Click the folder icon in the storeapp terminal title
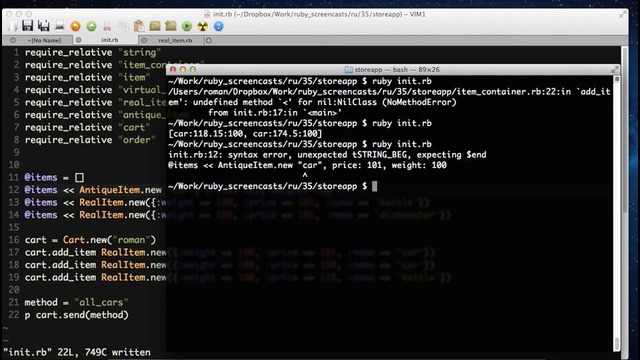 coord(349,70)
